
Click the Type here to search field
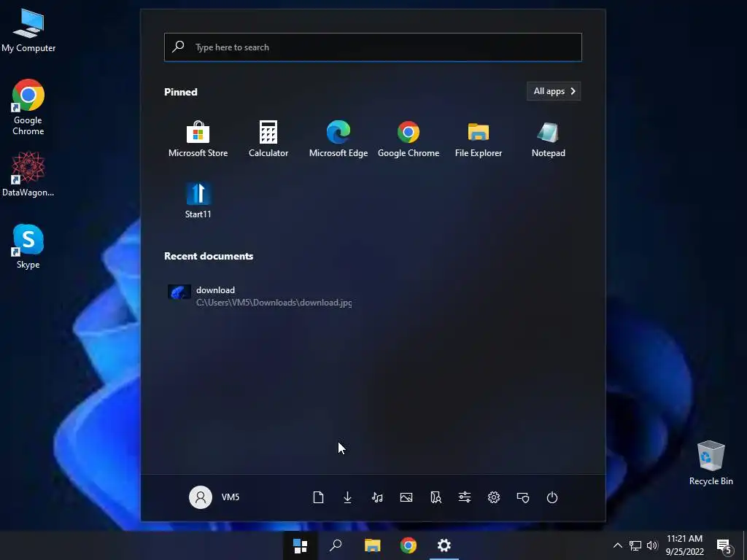pyautogui.click(x=373, y=47)
